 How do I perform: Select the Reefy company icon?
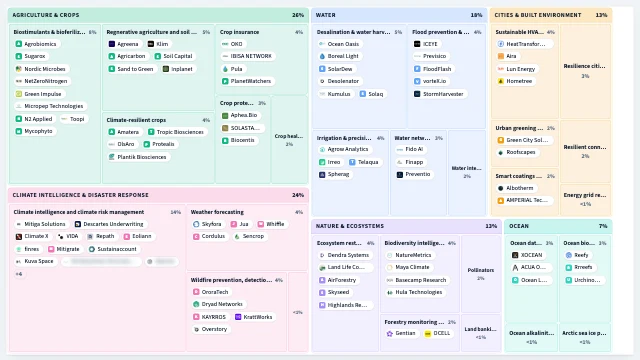click(569, 255)
